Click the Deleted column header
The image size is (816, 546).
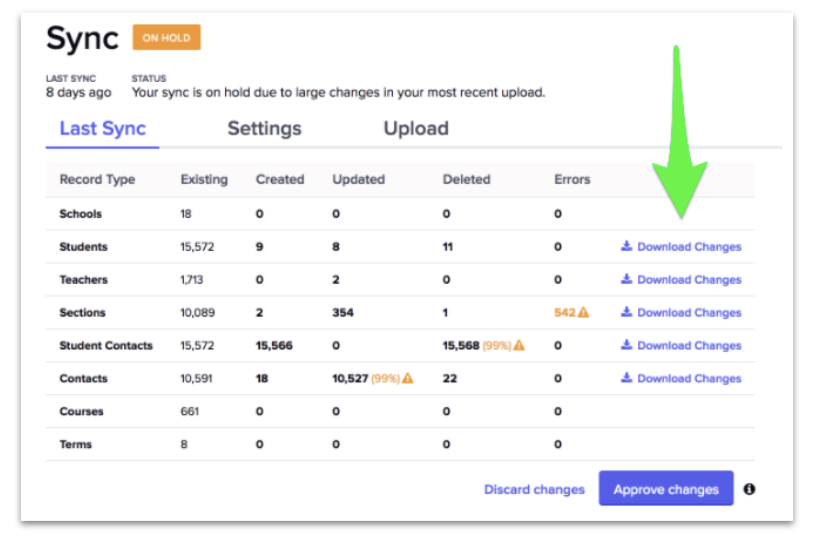pyautogui.click(x=466, y=180)
